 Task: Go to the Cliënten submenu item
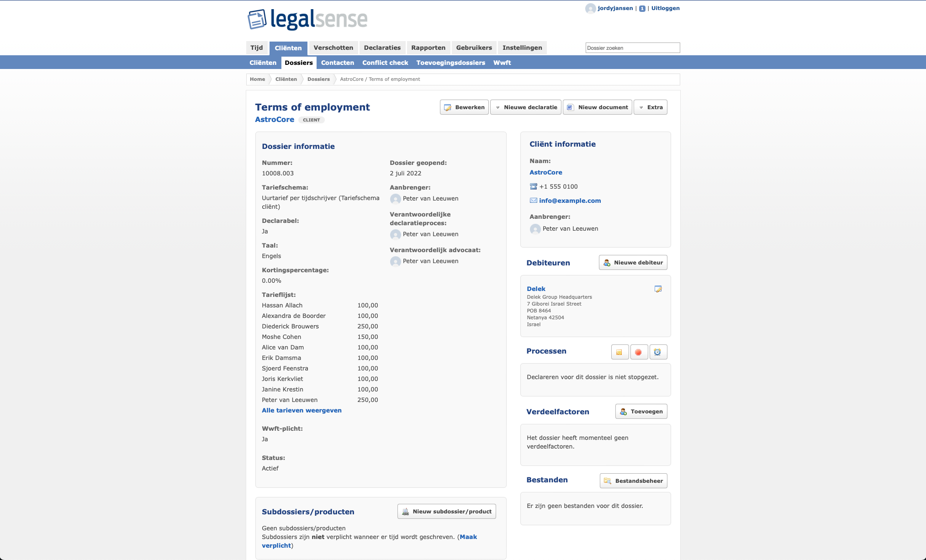pos(263,63)
